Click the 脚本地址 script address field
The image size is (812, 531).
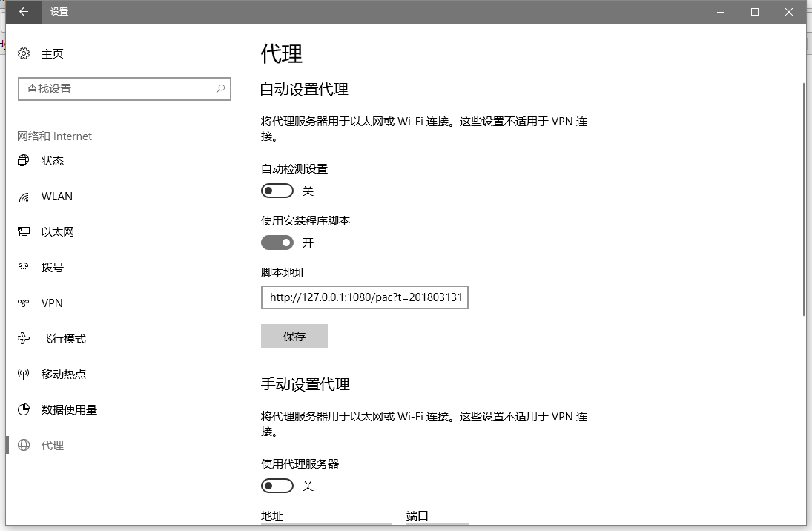click(x=364, y=297)
